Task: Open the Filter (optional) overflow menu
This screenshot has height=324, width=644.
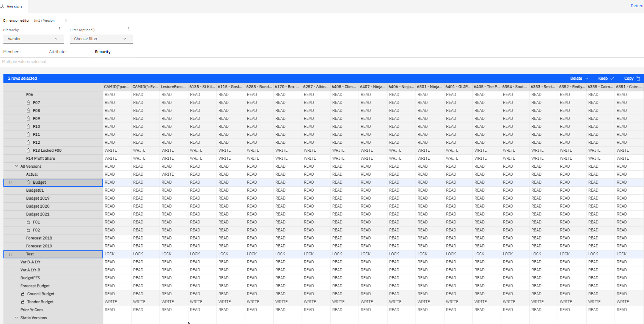Action: 128,29
